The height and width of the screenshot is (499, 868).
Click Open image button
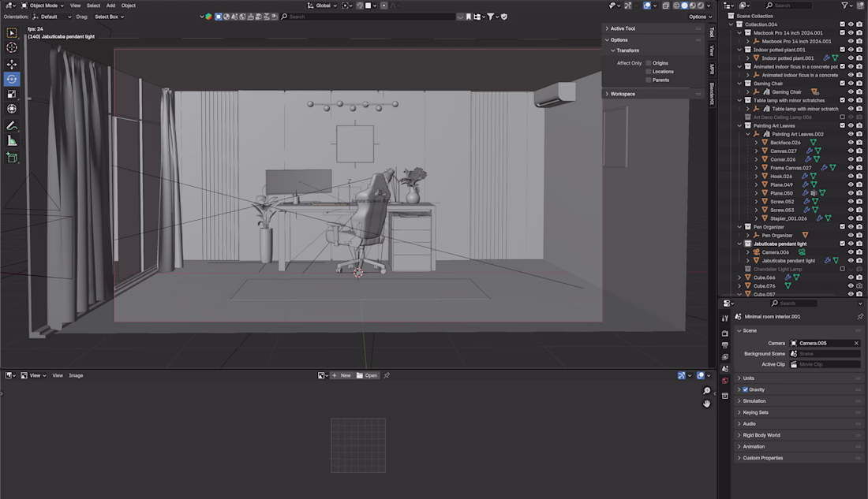click(x=367, y=376)
